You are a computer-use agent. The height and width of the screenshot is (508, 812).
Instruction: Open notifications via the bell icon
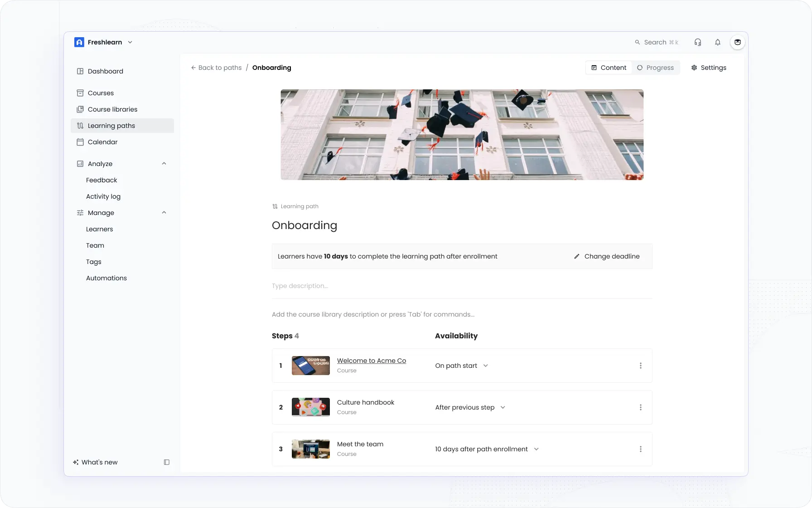(x=717, y=42)
